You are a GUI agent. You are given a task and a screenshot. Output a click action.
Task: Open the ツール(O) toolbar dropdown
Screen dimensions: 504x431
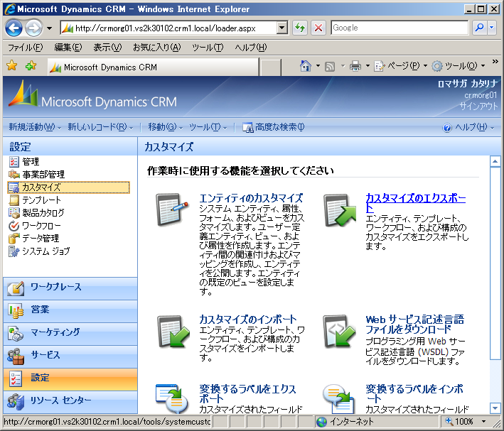coord(483,66)
